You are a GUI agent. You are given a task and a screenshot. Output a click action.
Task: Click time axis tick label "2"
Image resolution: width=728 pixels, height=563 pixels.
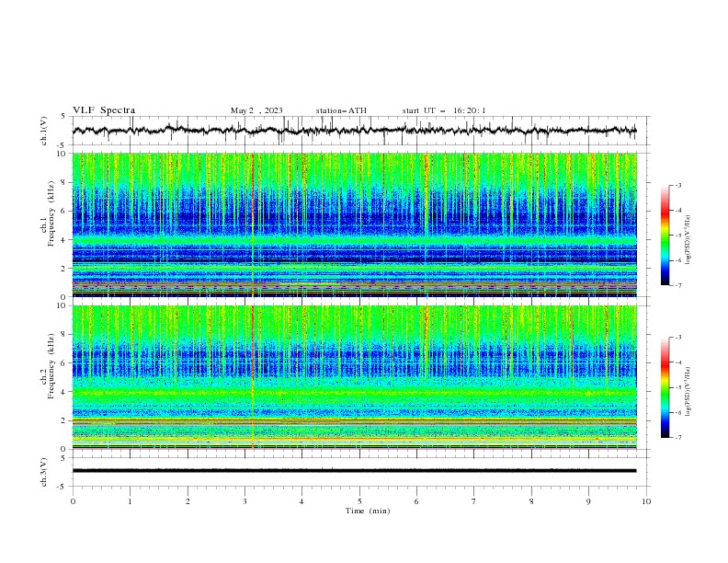click(188, 501)
